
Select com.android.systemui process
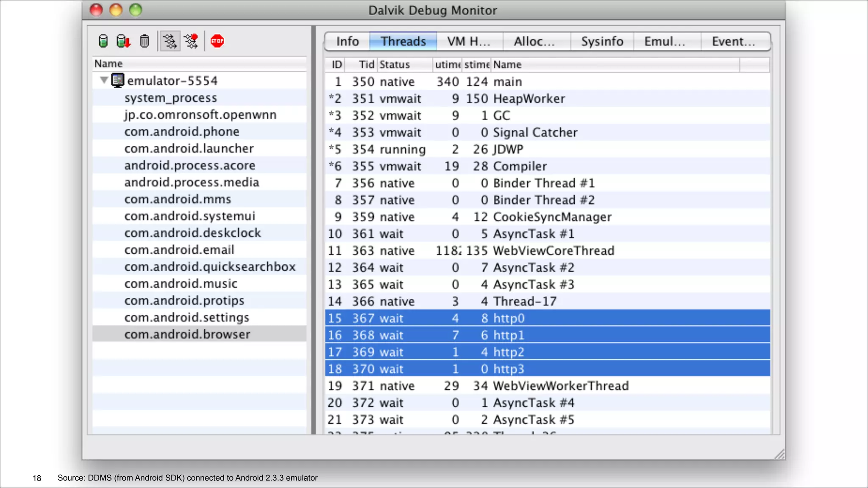(199, 216)
